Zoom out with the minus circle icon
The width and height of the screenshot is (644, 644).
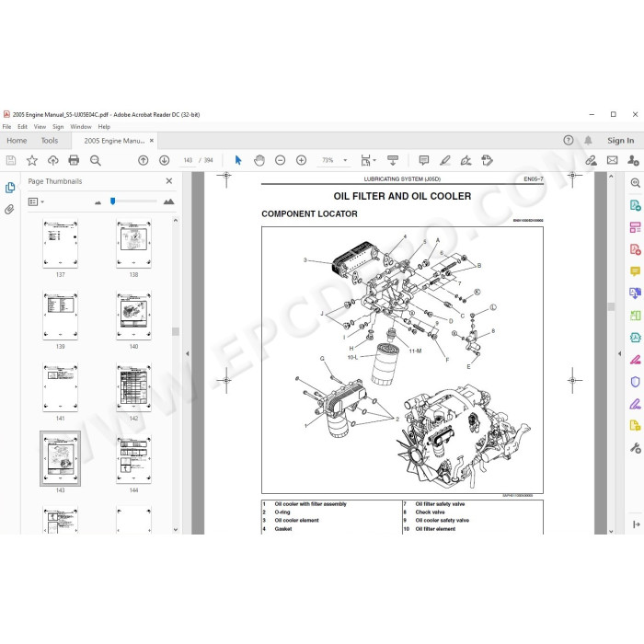tap(280, 160)
